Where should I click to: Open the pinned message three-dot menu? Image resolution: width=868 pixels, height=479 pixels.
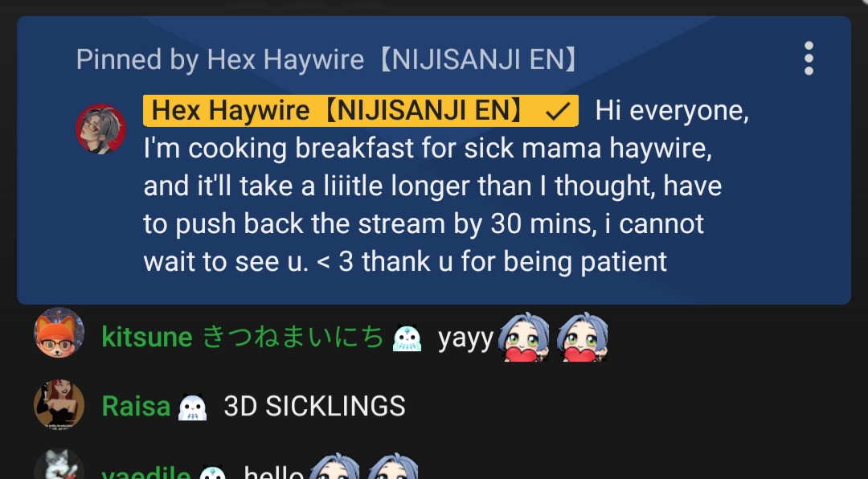click(x=809, y=58)
